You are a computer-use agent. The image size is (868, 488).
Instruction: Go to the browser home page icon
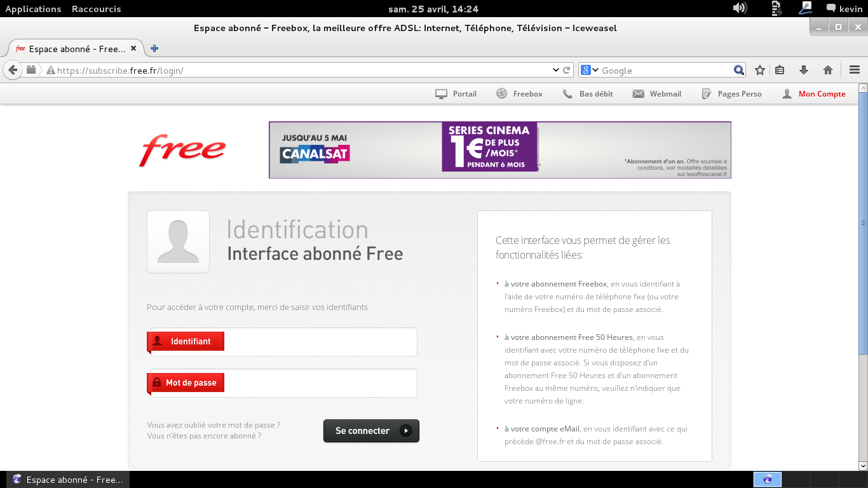point(827,71)
